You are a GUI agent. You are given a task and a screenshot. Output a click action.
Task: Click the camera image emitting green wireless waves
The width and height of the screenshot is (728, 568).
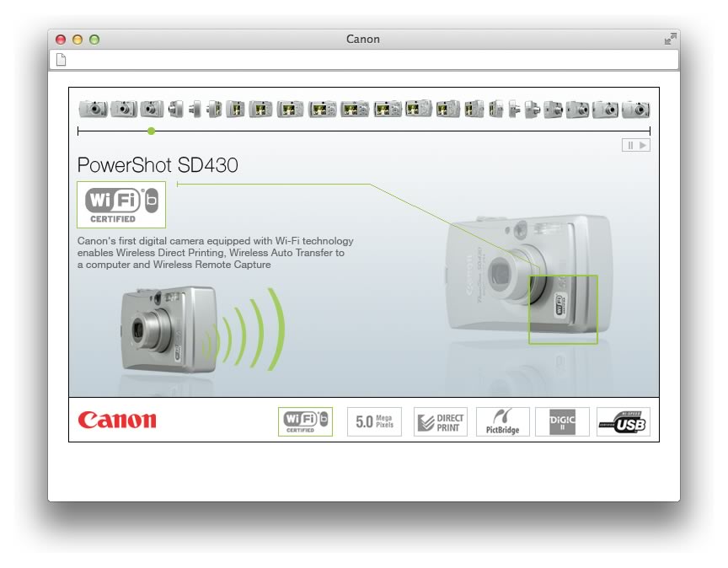(168, 330)
